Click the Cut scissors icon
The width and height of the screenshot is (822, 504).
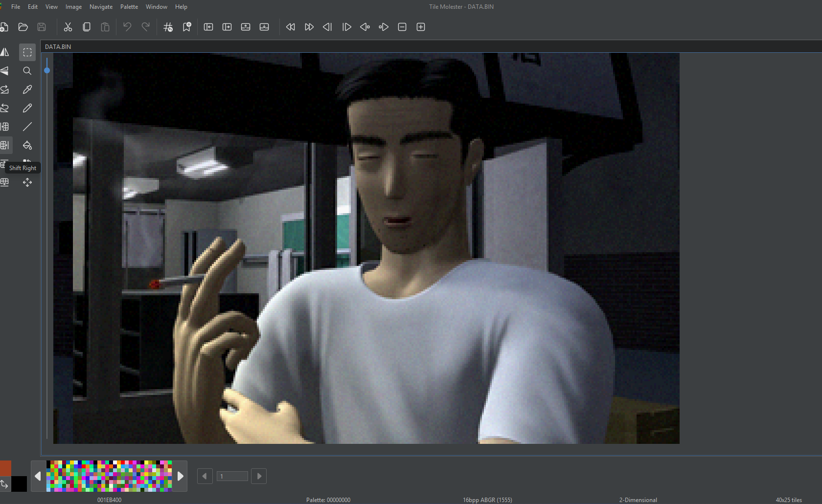click(x=68, y=27)
